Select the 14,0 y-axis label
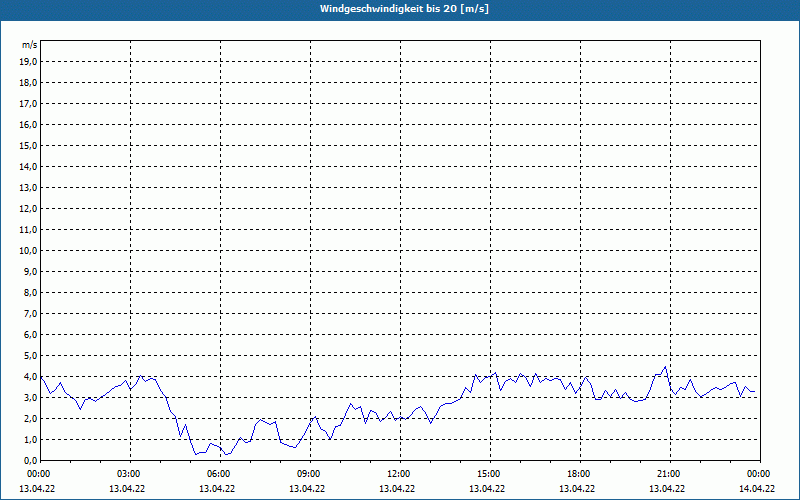The image size is (800, 500). 29,166
